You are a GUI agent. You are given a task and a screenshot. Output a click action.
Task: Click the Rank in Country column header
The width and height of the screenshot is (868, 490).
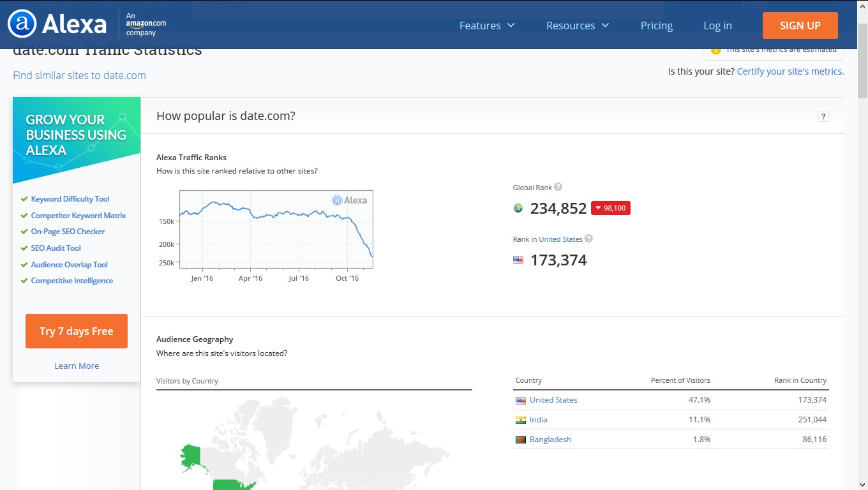pyautogui.click(x=800, y=380)
